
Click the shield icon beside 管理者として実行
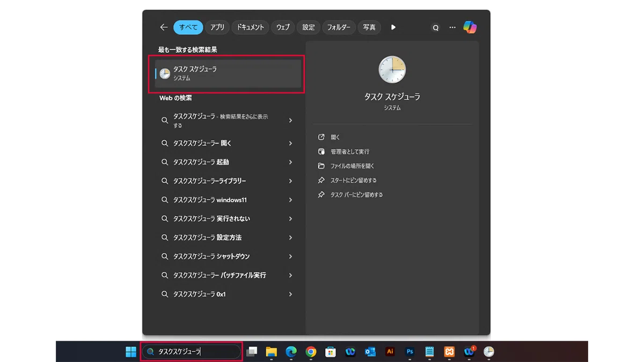(x=321, y=152)
